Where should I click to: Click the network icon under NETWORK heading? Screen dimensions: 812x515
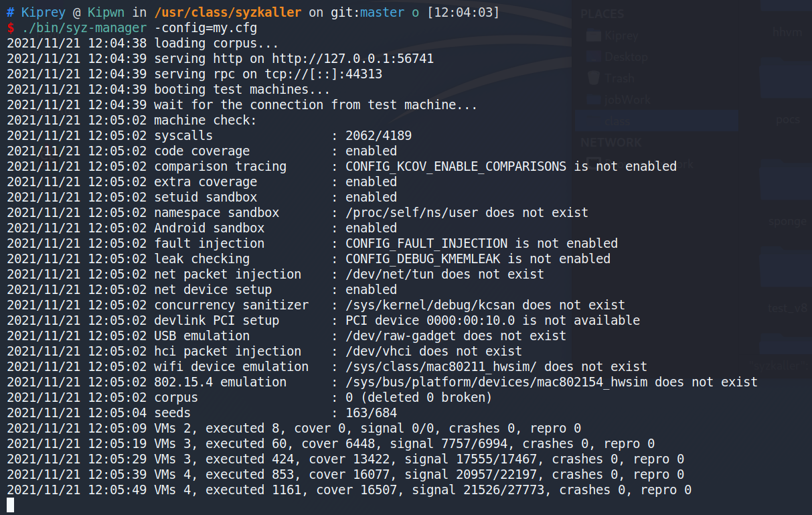tap(592, 163)
